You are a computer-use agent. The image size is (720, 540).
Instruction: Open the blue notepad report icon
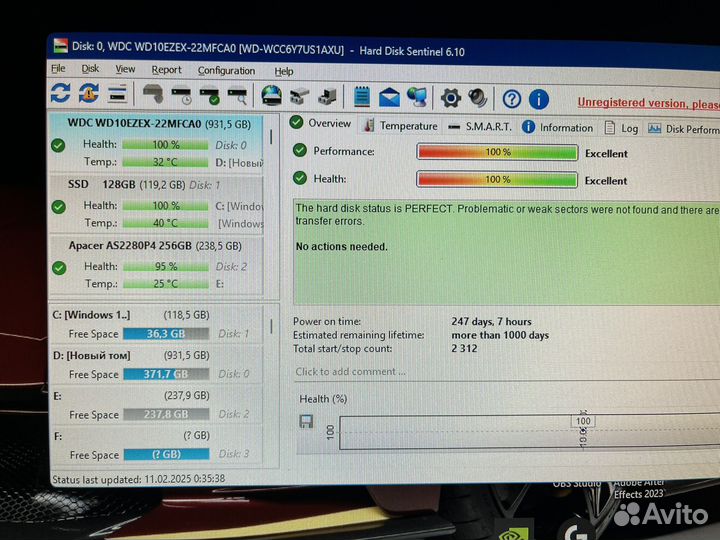[x=361, y=97]
